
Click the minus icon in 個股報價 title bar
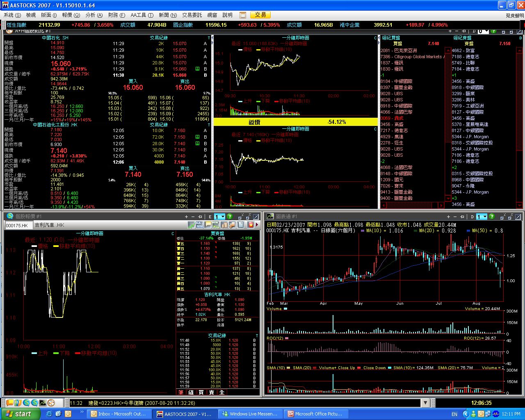tap(193, 217)
